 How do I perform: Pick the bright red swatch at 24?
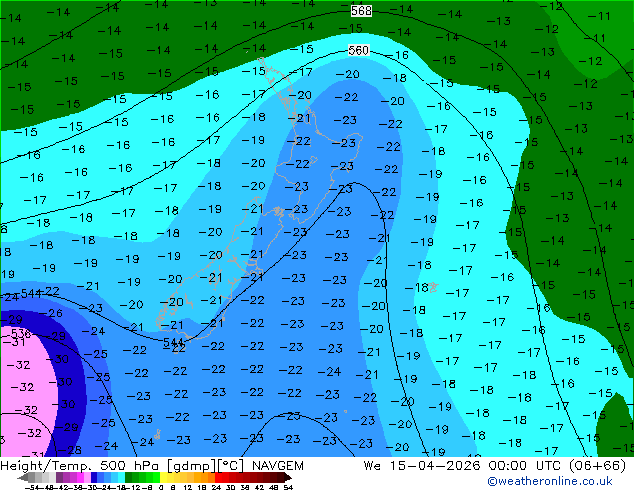point(218,477)
